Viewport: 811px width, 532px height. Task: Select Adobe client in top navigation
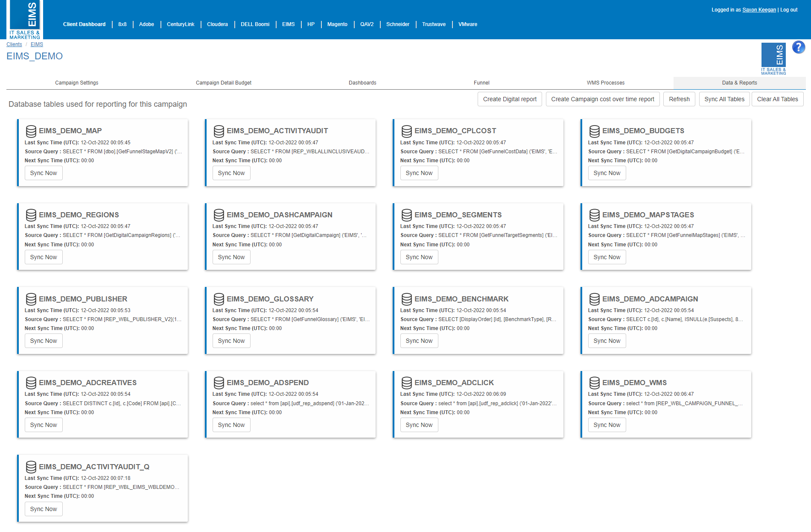coord(146,24)
